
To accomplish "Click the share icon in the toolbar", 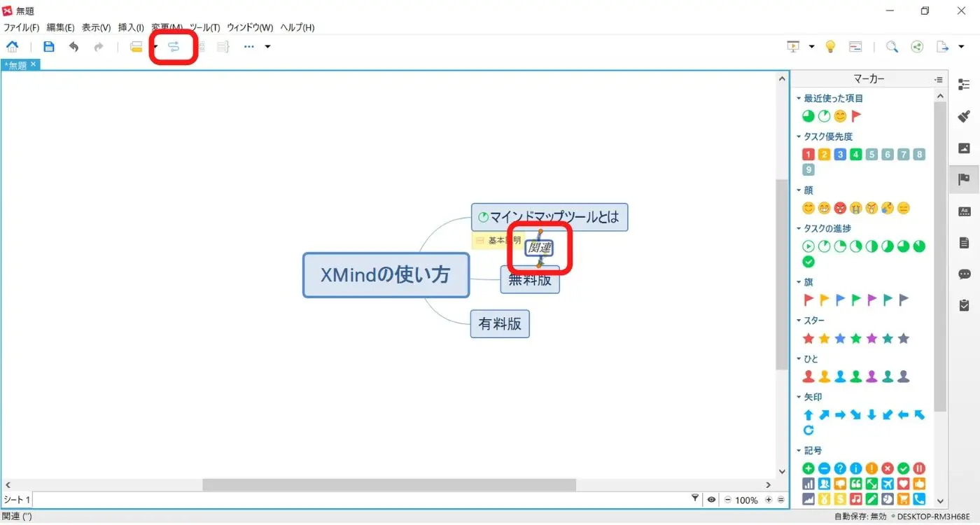I will pos(917,46).
